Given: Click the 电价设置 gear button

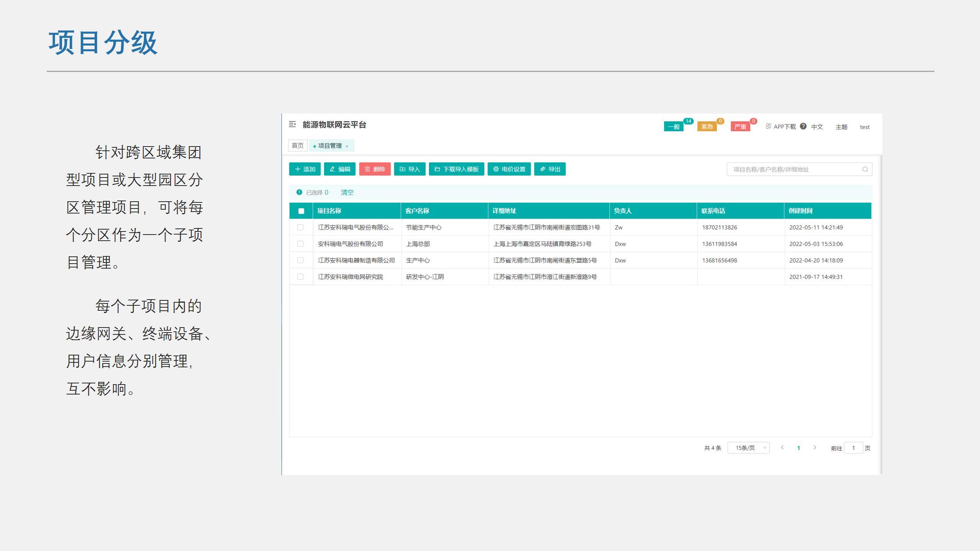Looking at the screenshot, I should pyautogui.click(x=509, y=169).
